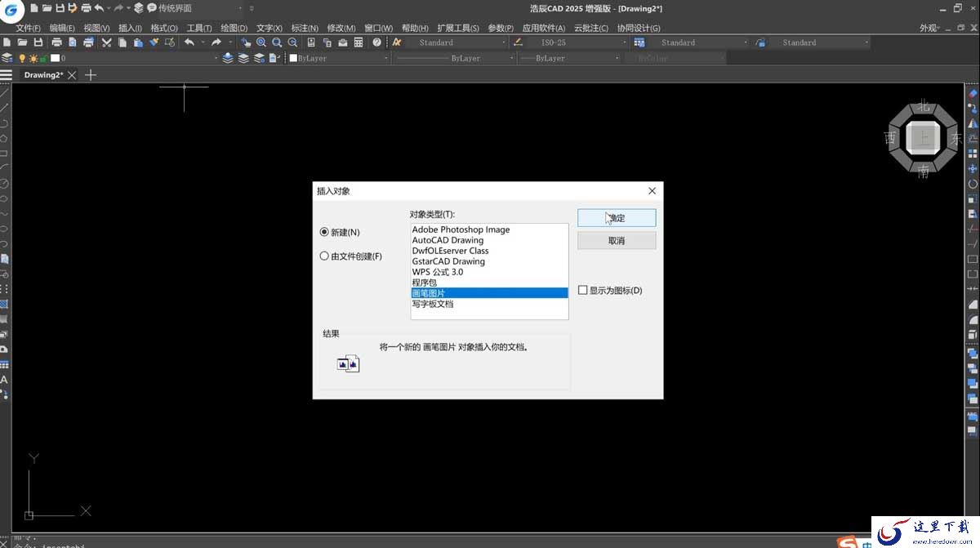Open the 云批注(C) menu
This screenshot has height=548, width=980.
coord(590,28)
